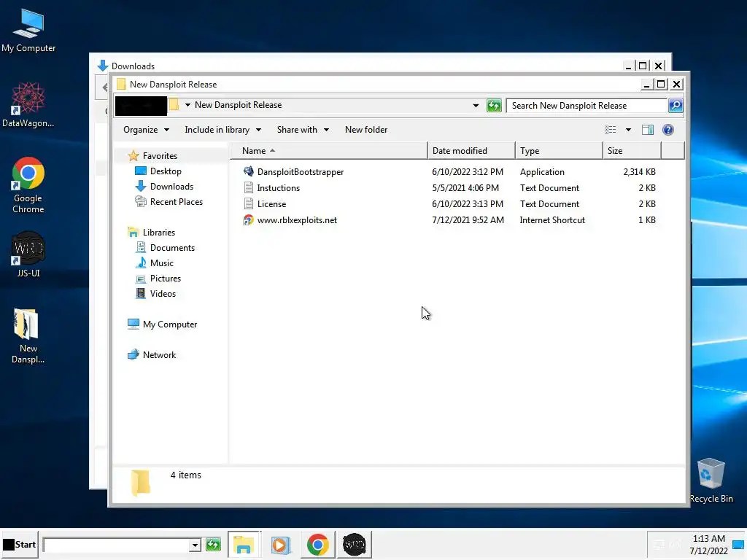The height and width of the screenshot is (560, 747).
Task: Click Internet Shortcut type cell
Action: [x=552, y=220]
